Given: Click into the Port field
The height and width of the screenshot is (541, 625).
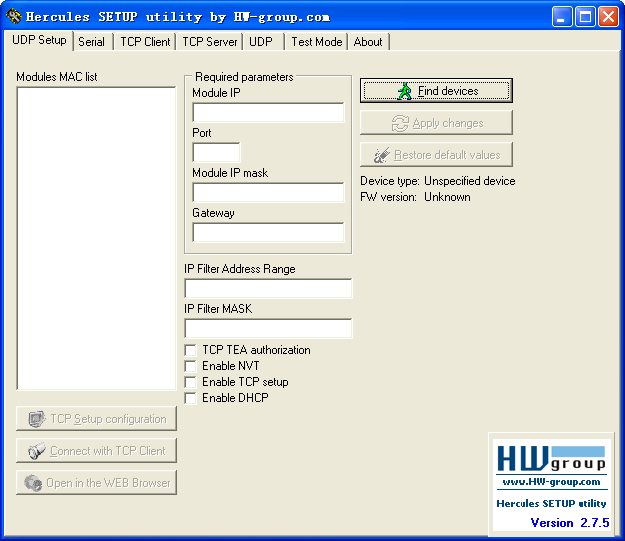Looking at the screenshot, I should coord(216,152).
